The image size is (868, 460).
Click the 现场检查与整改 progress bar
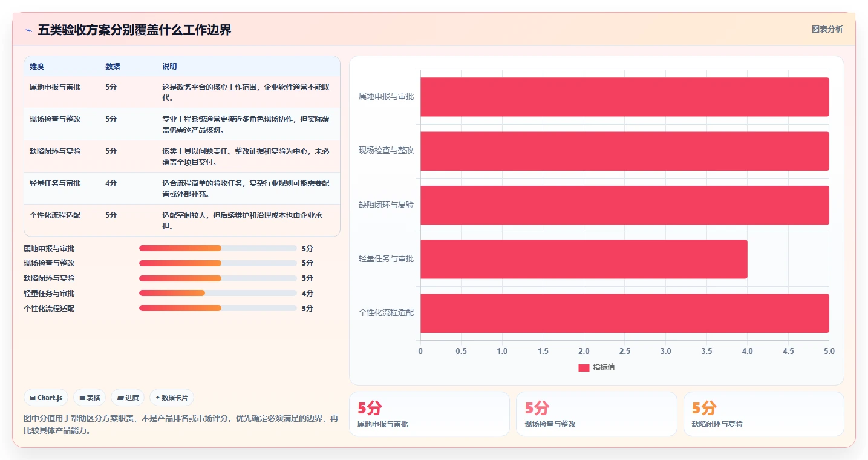[218, 263]
